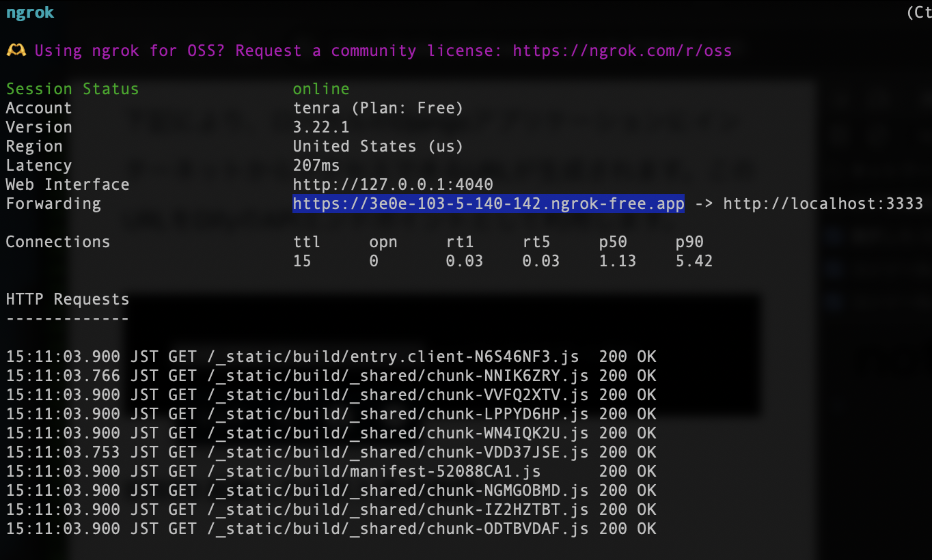This screenshot has height=560, width=932.
Task: Click the chunk-ODTBVDAF.js request line
Action: tap(331, 529)
